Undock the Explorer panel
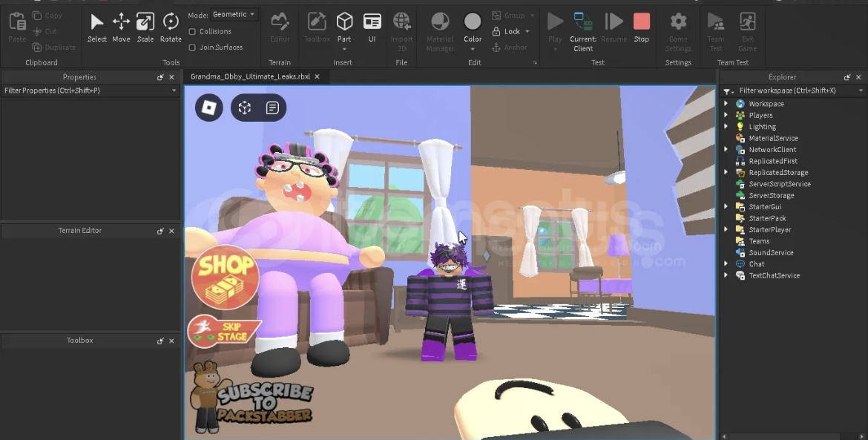Screen dimensions: 868x440 point(847,77)
